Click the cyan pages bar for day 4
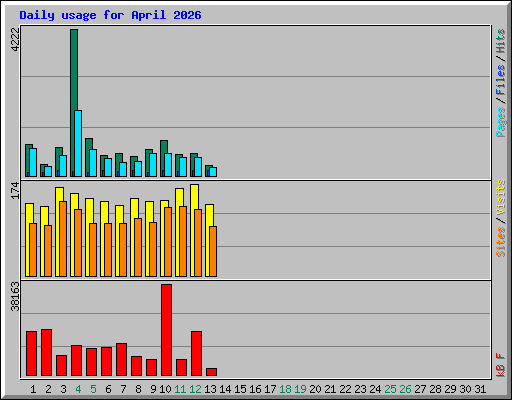 78,143
